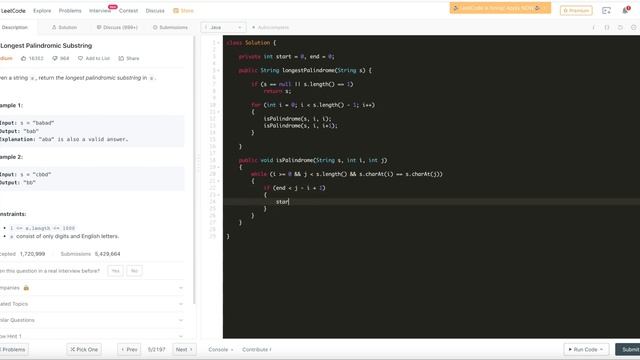
Task: Reset code with the revert icon
Action: (x=620, y=27)
